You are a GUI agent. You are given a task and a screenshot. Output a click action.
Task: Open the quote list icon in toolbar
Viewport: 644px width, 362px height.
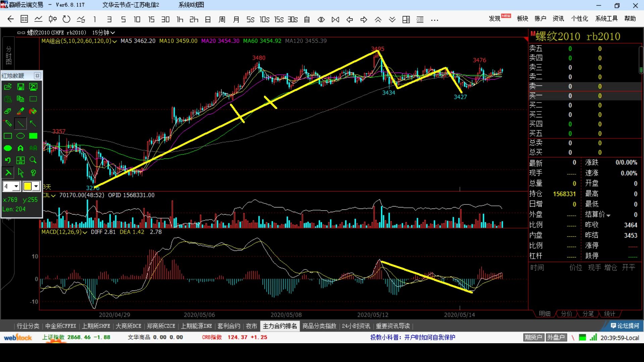point(24,19)
